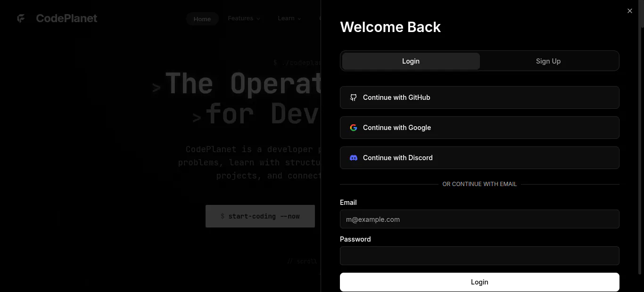Open the Home nav item
This screenshot has height=292, width=644.
[202, 19]
